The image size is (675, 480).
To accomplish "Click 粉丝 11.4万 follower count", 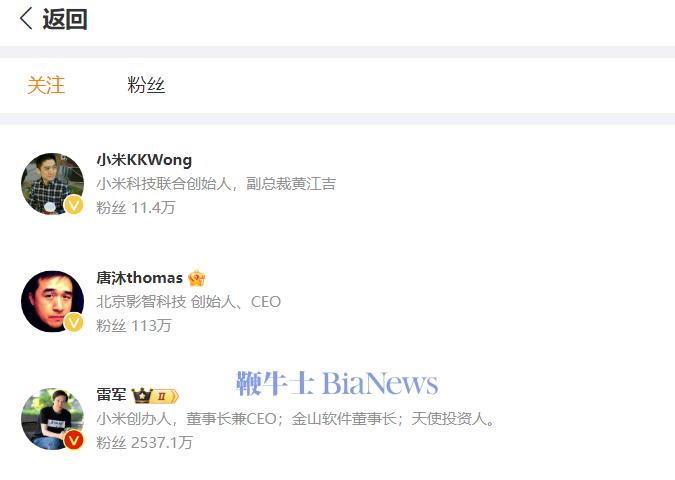I will tap(136, 207).
